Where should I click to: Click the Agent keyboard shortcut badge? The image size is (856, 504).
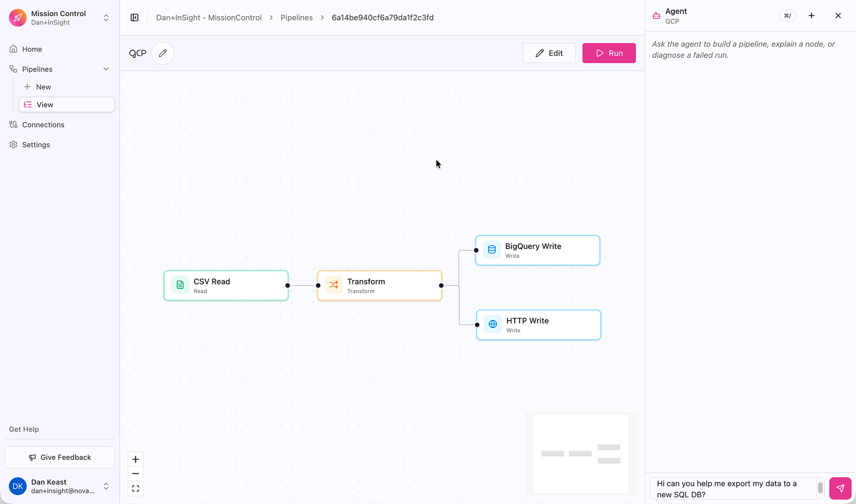point(787,16)
